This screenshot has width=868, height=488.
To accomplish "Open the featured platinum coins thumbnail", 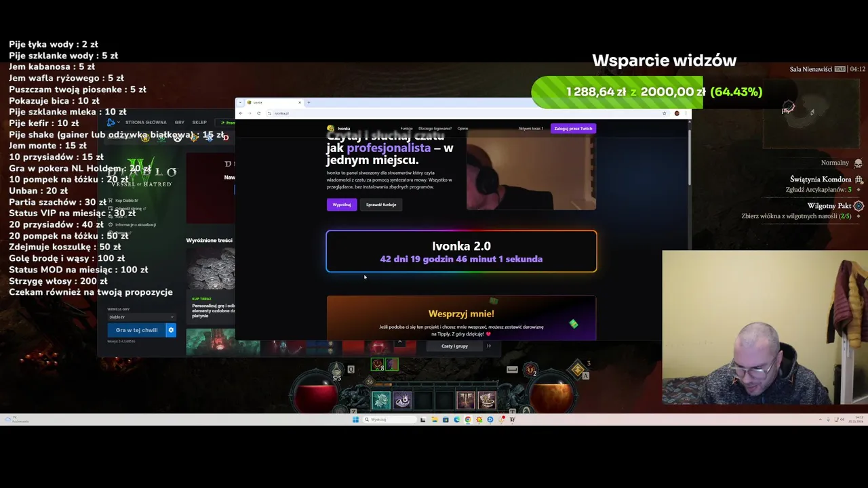I will pos(211,270).
